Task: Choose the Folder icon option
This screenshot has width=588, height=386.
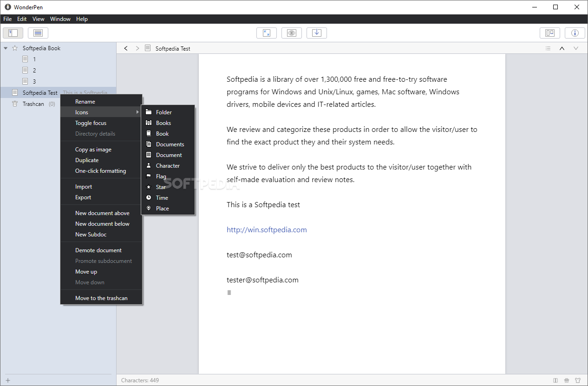Action: coord(168,112)
